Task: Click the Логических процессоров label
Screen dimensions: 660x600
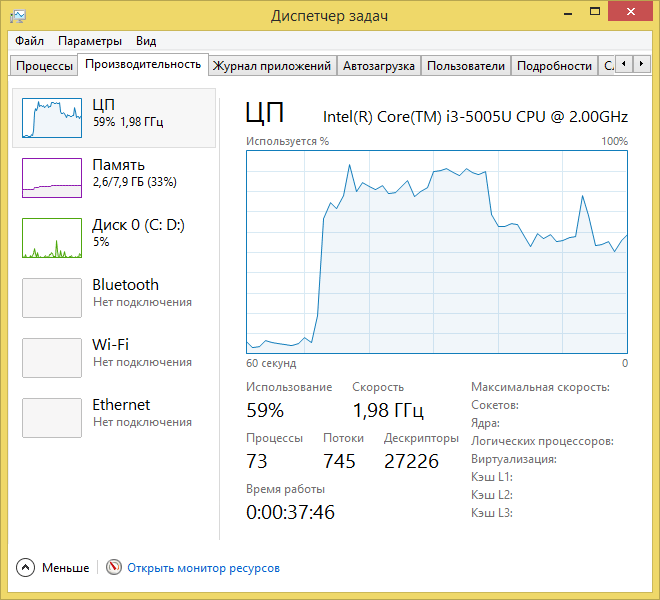Action: (x=542, y=441)
